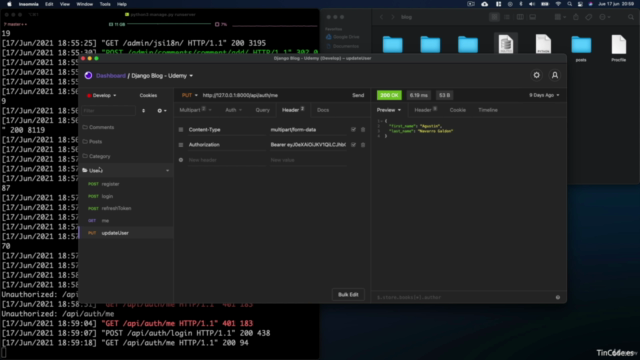Switch to the Query tab

[x=262, y=110]
